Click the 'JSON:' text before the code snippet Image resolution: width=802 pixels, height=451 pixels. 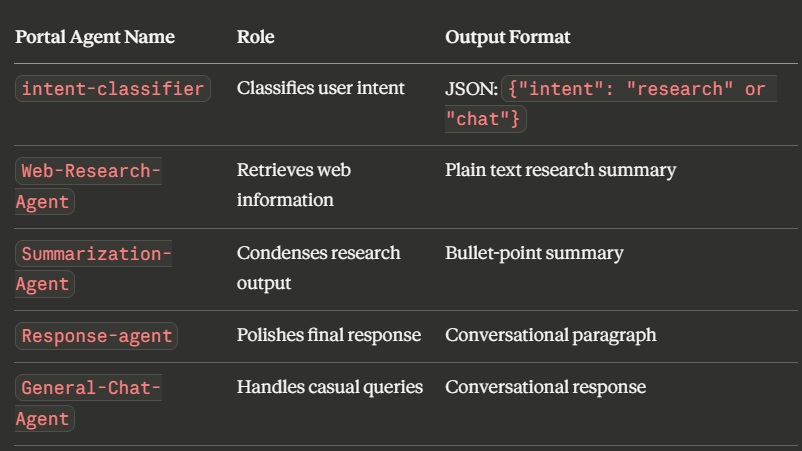click(x=470, y=89)
